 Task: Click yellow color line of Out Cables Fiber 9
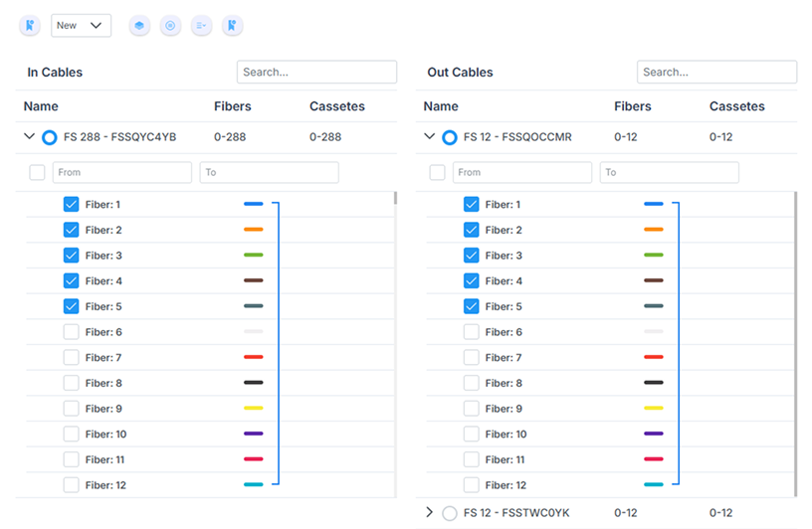pos(654,408)
